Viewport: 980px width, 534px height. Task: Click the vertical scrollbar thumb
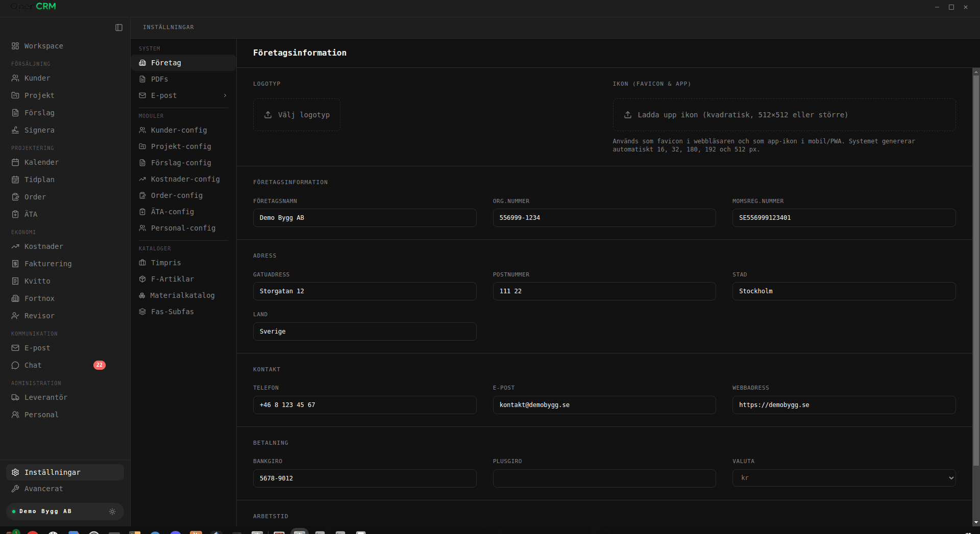[976, 270]
